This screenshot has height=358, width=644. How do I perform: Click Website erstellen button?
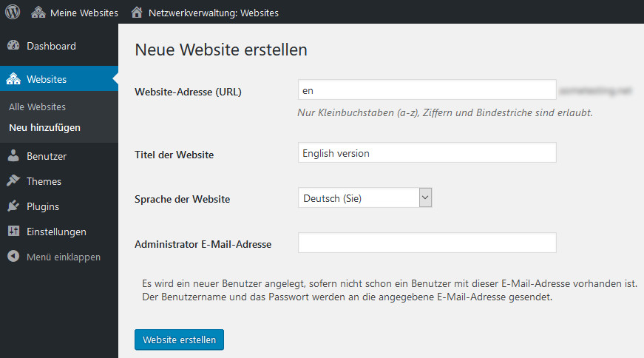click(179, 340)
